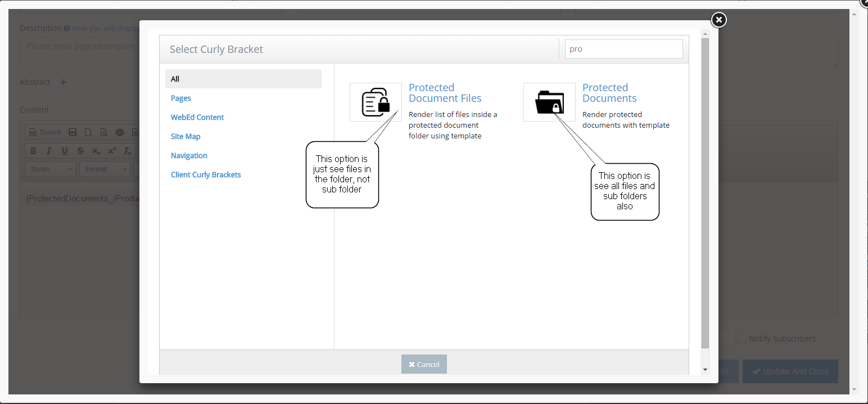Image resolution: width=868 pixels, height=404 pixels.
Task: Click the Save icon beside Source
Action: point(73,132)
